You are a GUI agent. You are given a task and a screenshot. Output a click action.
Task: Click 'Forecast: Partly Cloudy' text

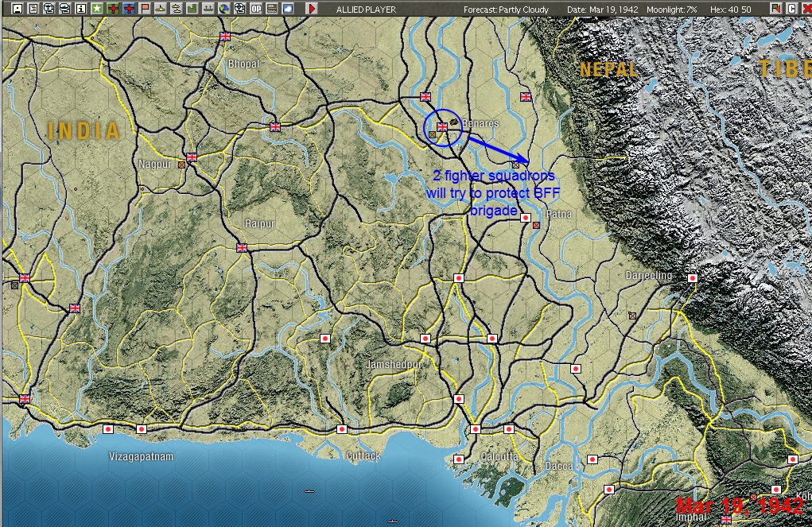tap(506, 10)
